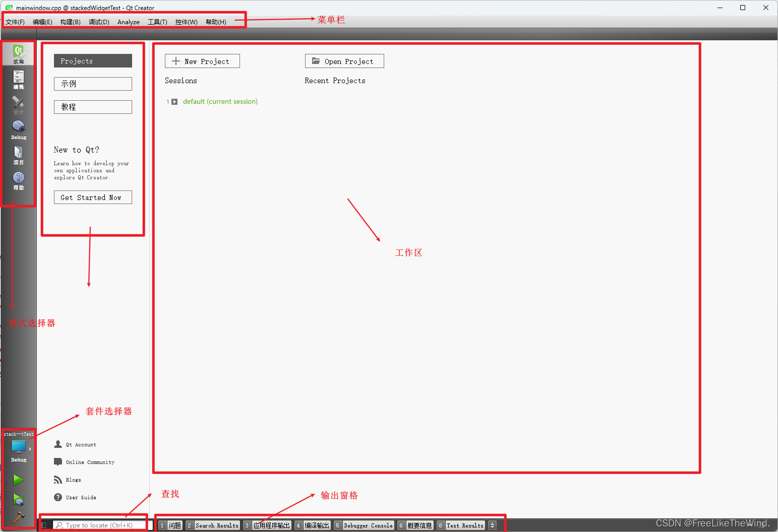Screen dimensions: 778x532
Task: Click the New Project button
Action: [202, 61]
